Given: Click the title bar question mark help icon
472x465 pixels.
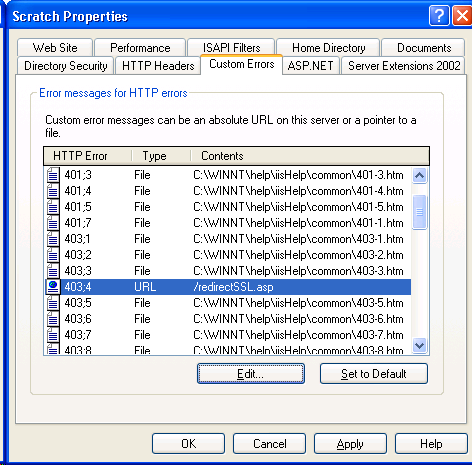Looking at the screenshot, I should click(x=439, y=16).
